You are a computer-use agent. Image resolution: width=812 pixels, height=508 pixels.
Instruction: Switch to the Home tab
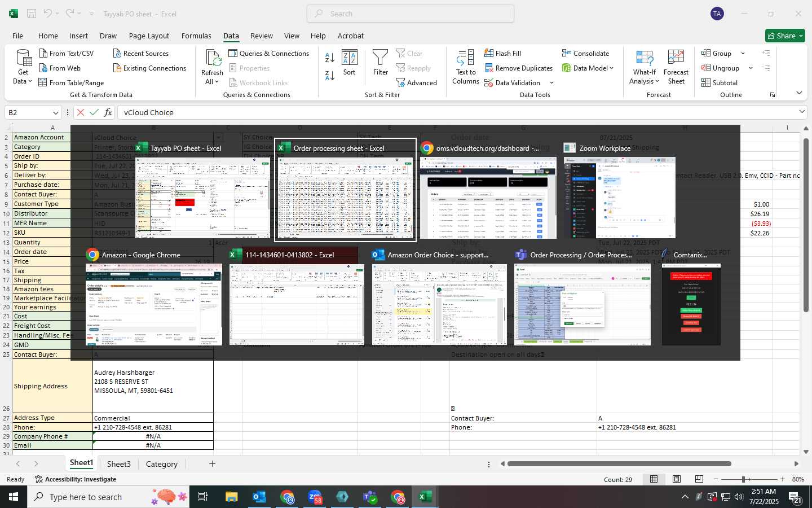click(x=48, y=36)
